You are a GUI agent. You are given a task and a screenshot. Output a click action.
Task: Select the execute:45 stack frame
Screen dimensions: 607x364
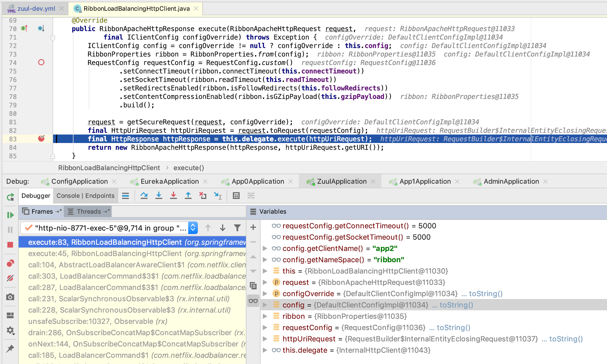[132, 253]
